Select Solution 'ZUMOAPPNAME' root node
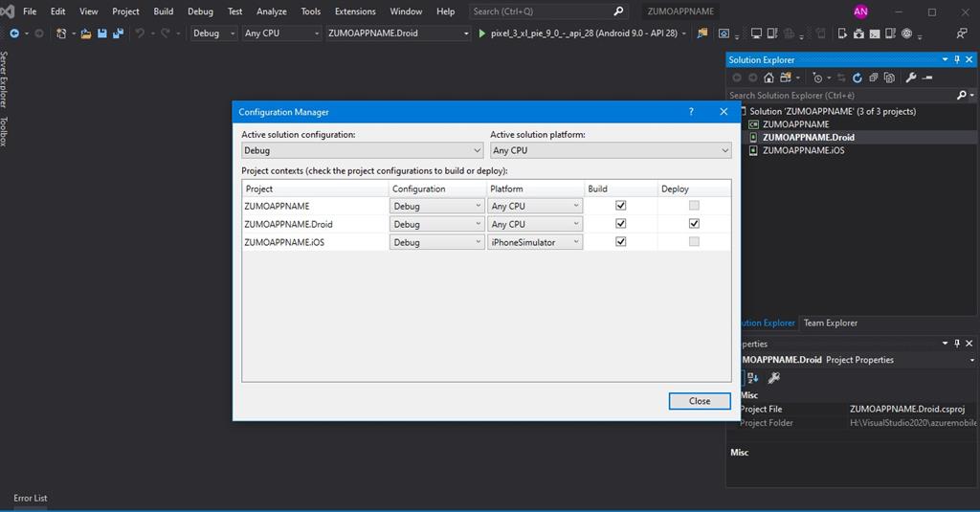980x512 pixels. pos(833,111)
